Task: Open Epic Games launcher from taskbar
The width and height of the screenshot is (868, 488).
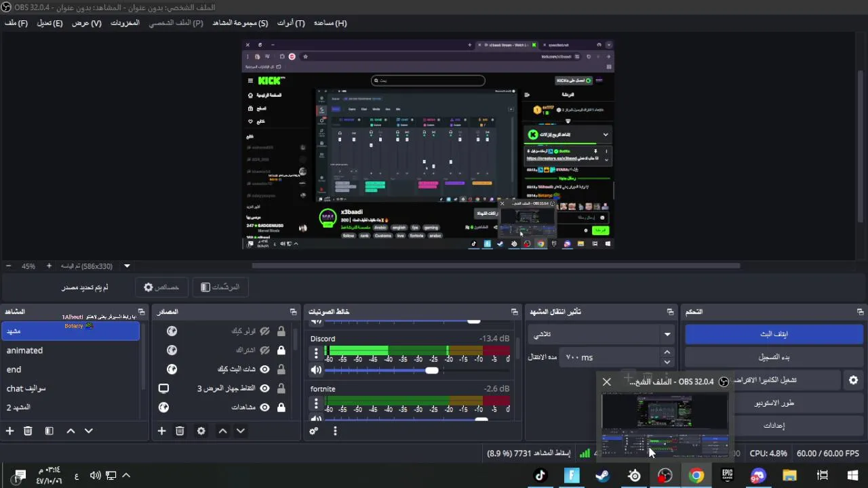Action: [728, 475]
